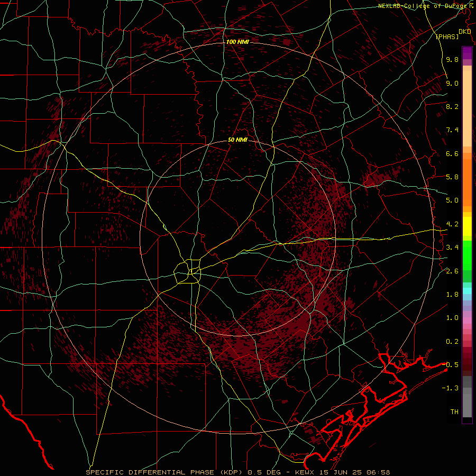Pick the light peach segment of the color bar
The width and height of the screenshot is (476, 476).
click(x=467, y=108)
